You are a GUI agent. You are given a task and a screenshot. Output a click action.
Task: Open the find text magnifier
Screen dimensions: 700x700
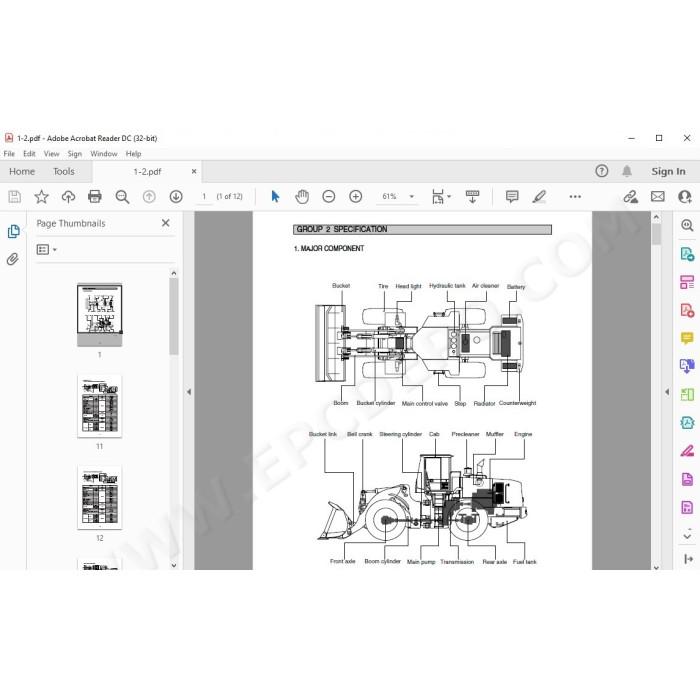122,196
